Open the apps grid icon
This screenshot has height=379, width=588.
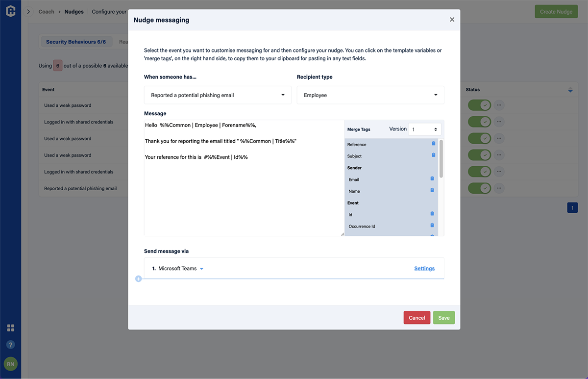click(x=10, y=328)
